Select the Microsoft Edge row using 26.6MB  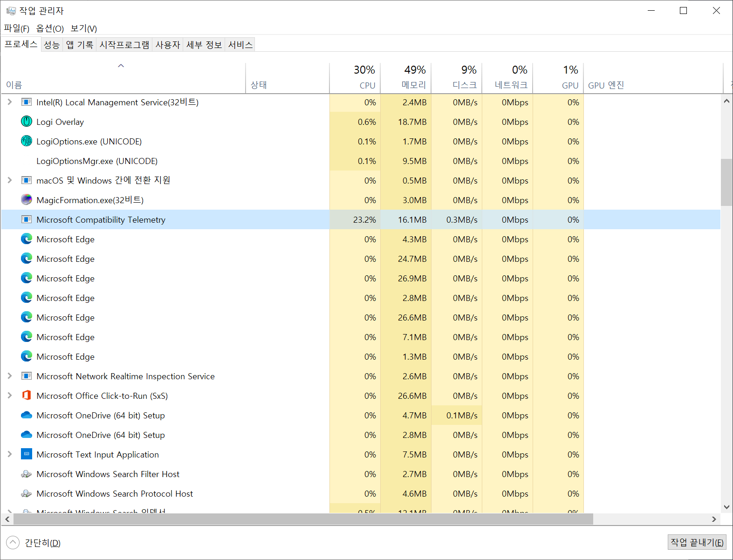point(361,317)
